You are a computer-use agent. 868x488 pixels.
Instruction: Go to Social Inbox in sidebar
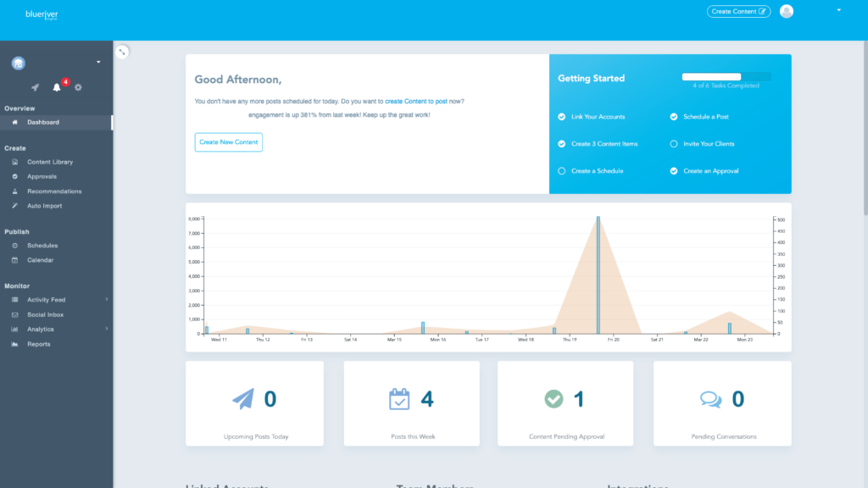point(45,314)
